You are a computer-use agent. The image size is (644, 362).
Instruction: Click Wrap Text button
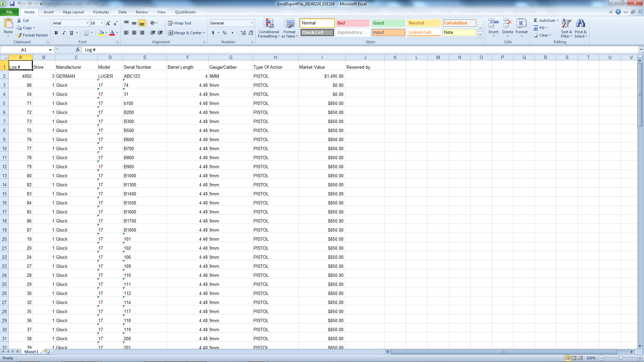(x=180, y=23)
